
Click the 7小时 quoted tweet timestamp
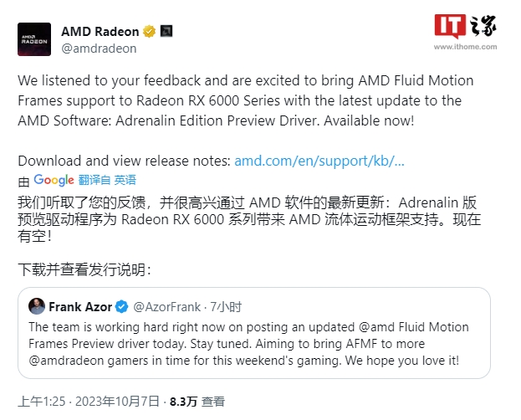click(x=226, y=306)
